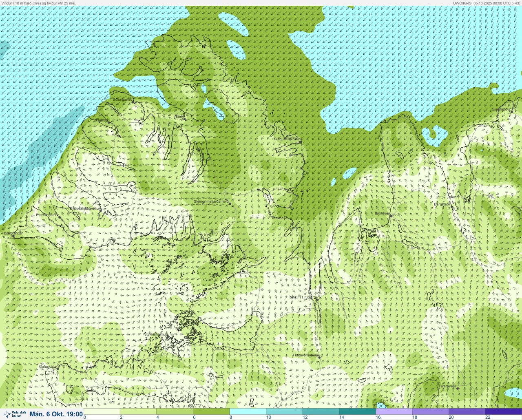Click the Gjögurflugvöllur station marker dot
The width and height of the screenshot is (522, 420).
pos(300,142)
